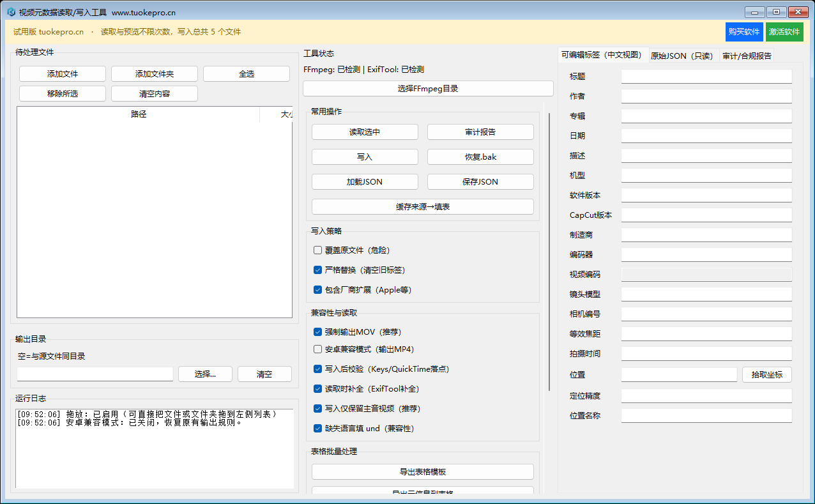Click the 软件版本 input field
Image resolution: width=815 pixels, height=504 pixels.
click(x=706, y=195)
